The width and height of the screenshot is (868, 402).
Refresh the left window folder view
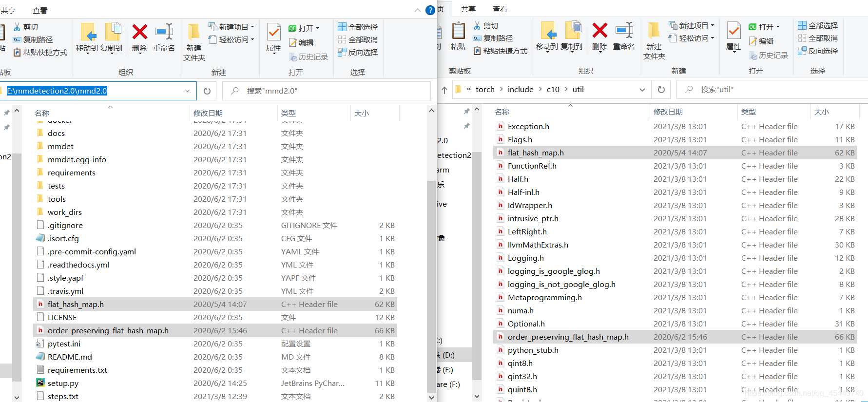(207, 91)
